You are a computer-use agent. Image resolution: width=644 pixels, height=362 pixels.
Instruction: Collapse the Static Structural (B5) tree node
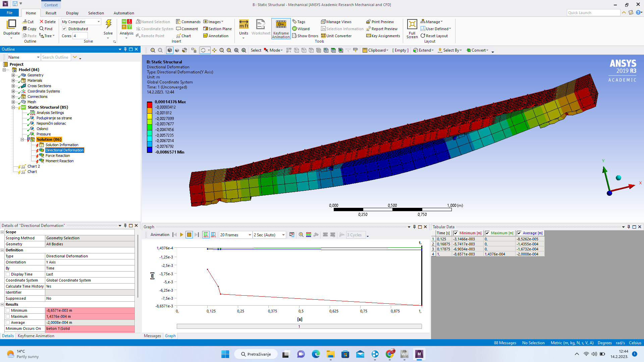pos(13,107)
